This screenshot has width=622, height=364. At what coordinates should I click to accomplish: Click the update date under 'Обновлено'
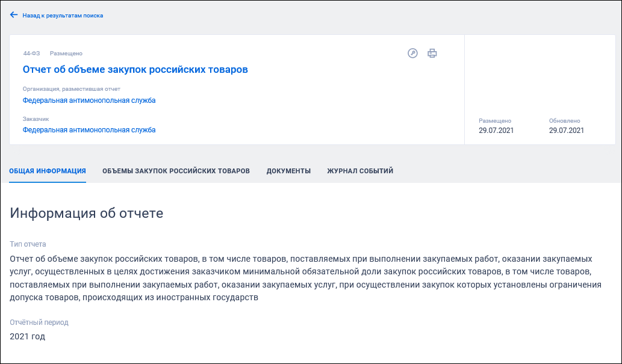(x=567, y=131)
